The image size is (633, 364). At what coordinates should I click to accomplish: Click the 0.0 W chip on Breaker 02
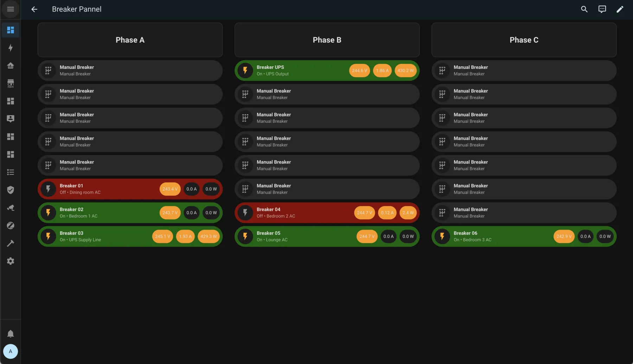(211, 213)
